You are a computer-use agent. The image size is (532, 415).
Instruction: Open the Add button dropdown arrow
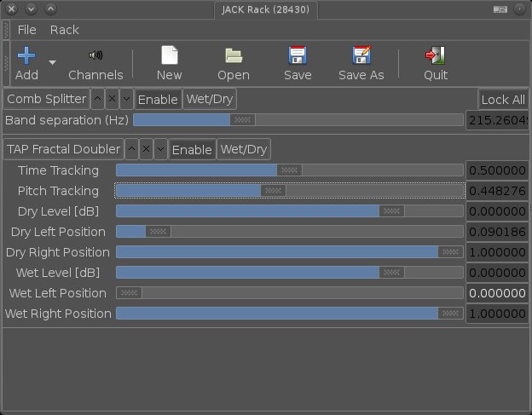coord(52,63)
